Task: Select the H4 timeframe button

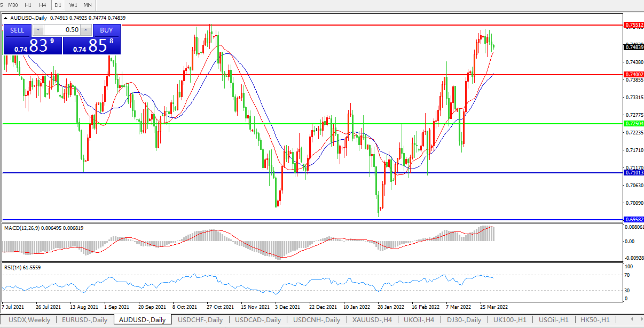Action: (43, 5)
